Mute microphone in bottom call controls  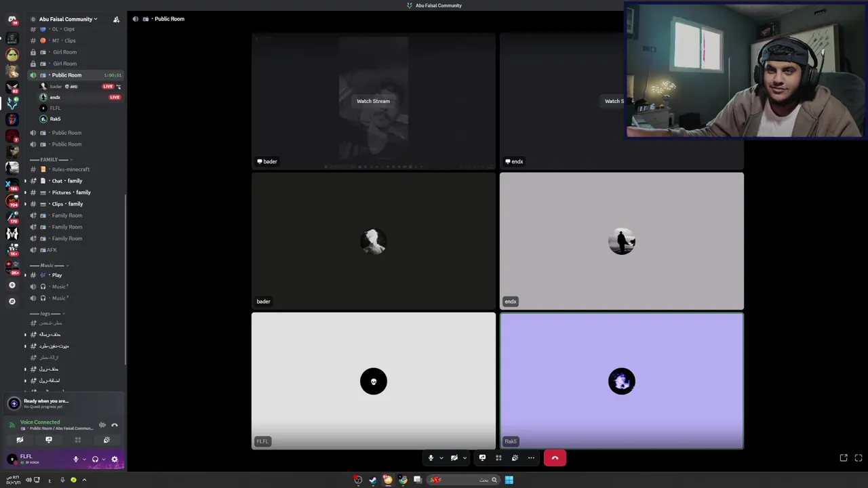click(x=431, y=458)
